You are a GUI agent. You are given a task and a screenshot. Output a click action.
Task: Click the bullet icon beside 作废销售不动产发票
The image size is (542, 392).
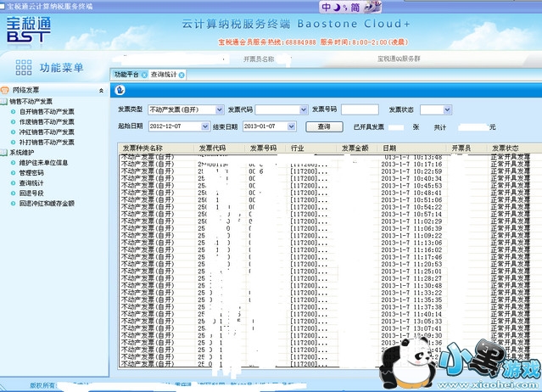(13, 121)
